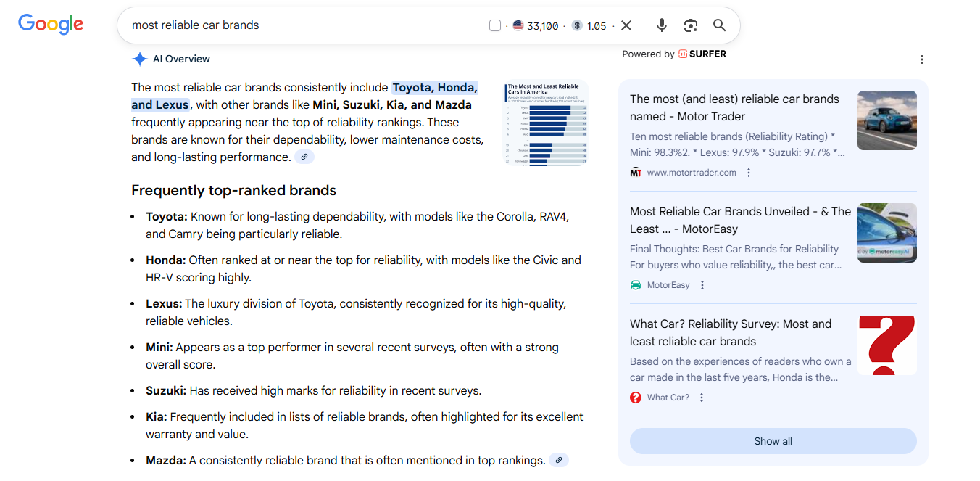The height and width of the screenshot is (481, 980).
Task: Click the Honda bullet label
Action: tap(166, 260)
